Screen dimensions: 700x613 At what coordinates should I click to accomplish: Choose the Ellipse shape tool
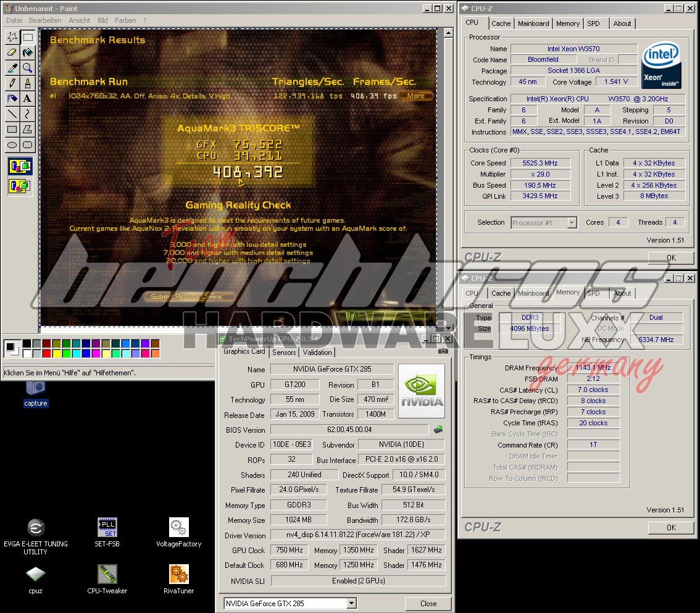[12, 145]
